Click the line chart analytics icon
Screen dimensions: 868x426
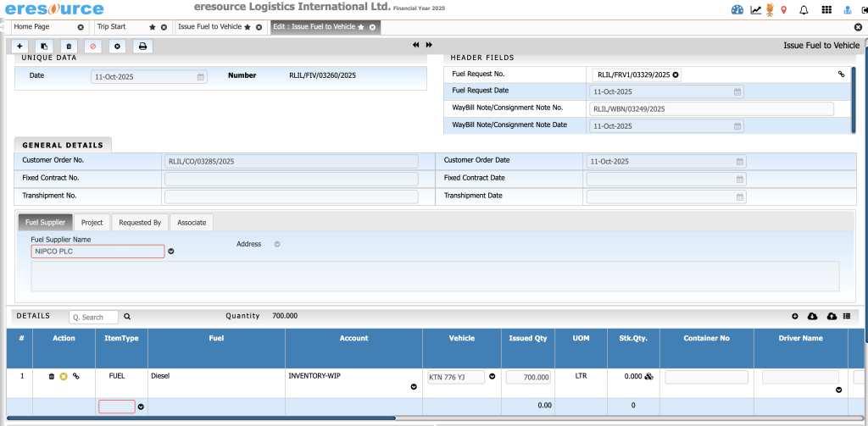[x=755, y=10]
